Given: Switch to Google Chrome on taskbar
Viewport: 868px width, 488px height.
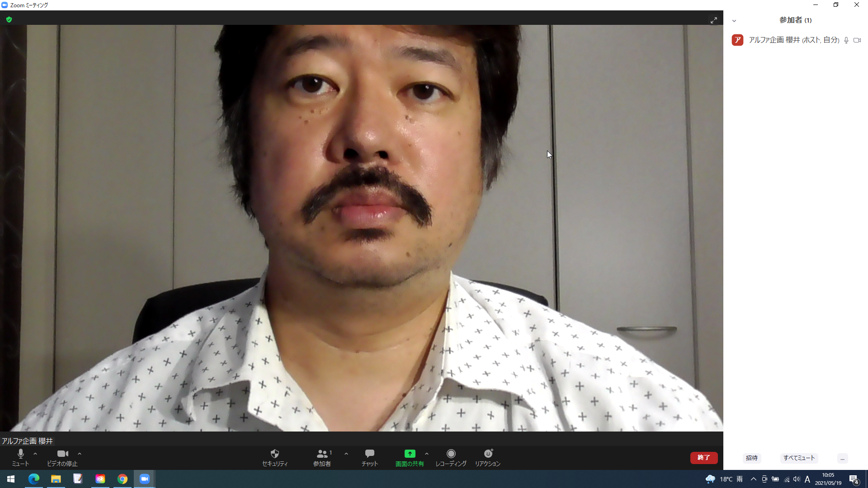Looking at the screenshot, I should pos(123,479).
